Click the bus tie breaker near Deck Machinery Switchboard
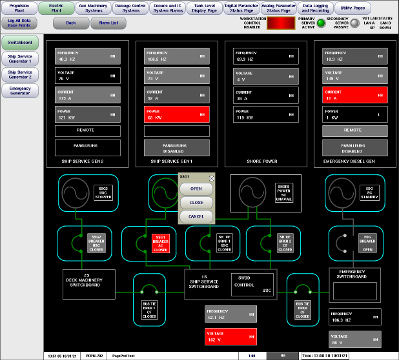 point(149,289)
